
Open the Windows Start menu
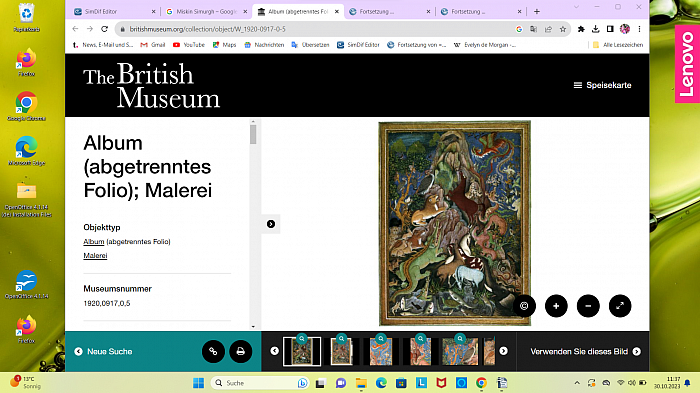pos(198,383)
